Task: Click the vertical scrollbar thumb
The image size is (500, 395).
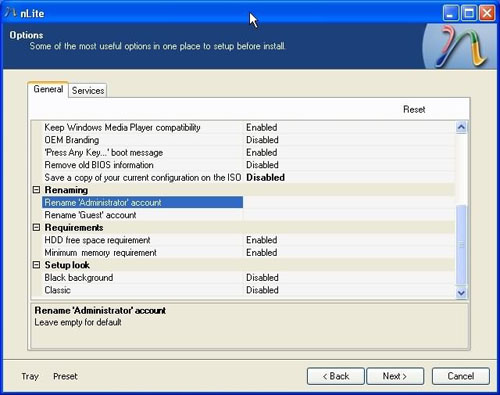Action: pyautogui.click(x=461, y=245)
